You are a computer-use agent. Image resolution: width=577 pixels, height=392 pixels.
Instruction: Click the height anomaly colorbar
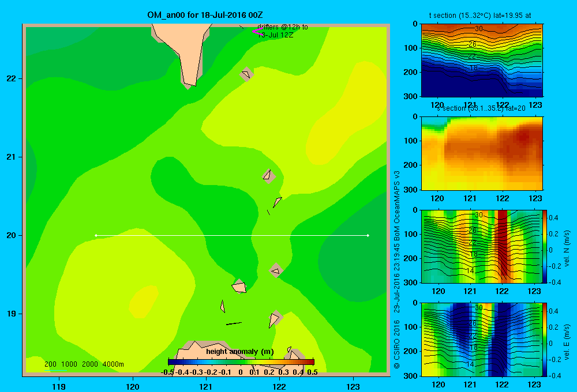(241, 361)
